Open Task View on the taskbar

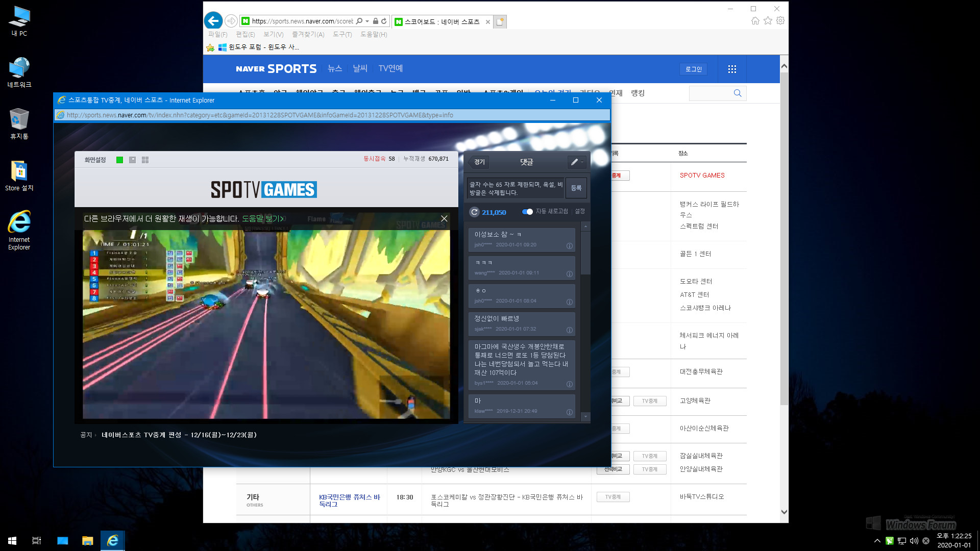pyautogui.click(x=37, y=540)
